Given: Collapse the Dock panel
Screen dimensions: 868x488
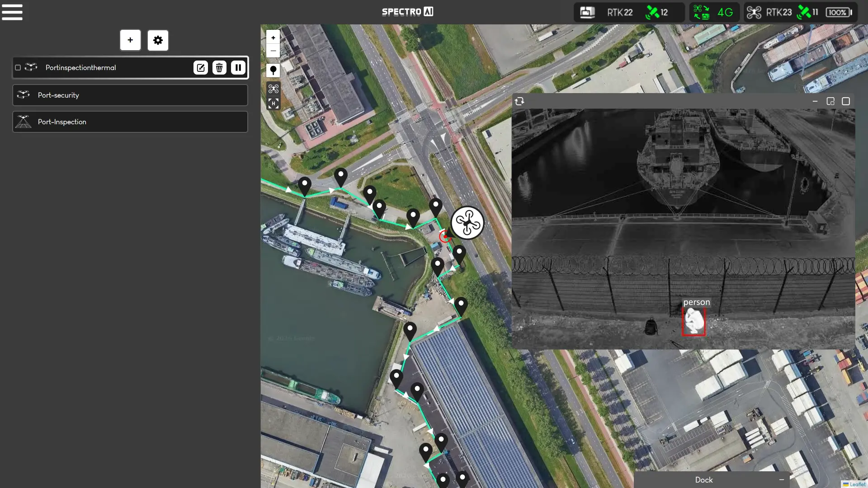Looking at the screenshot, I should [x=781, y=480].
